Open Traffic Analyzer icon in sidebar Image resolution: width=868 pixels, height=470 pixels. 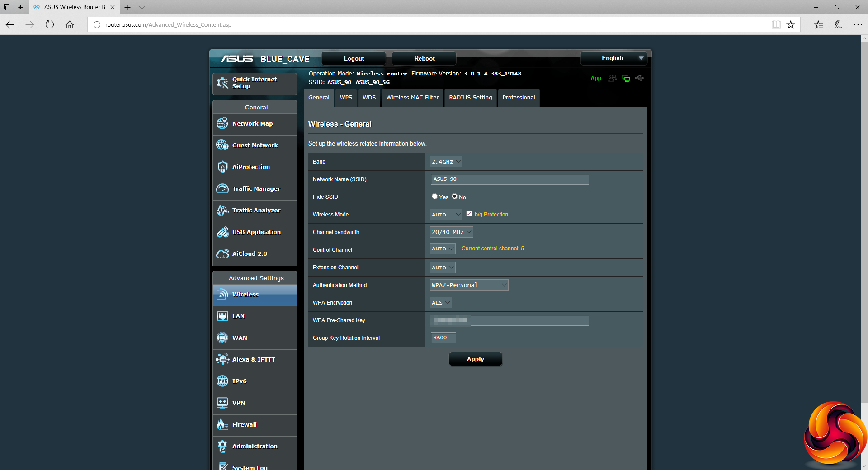click(x=222, y=210)
